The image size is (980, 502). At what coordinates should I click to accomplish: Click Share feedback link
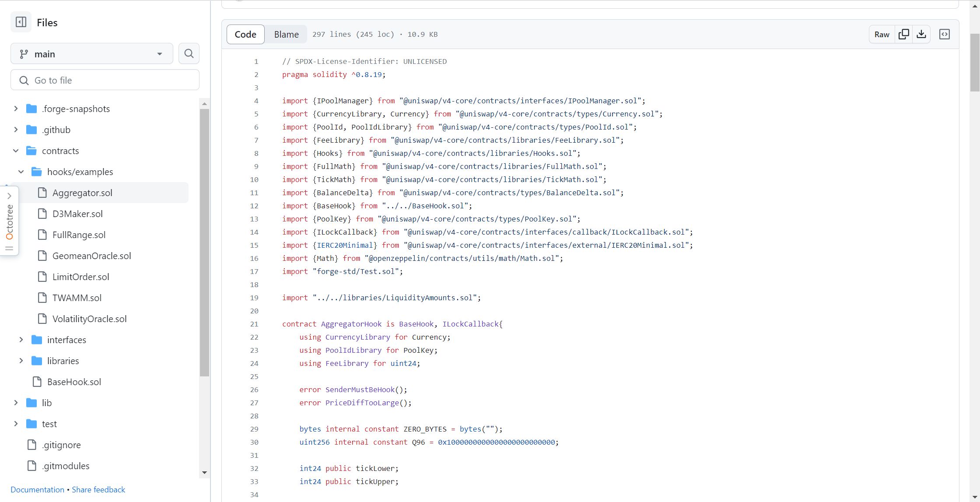tap(98, 489)
